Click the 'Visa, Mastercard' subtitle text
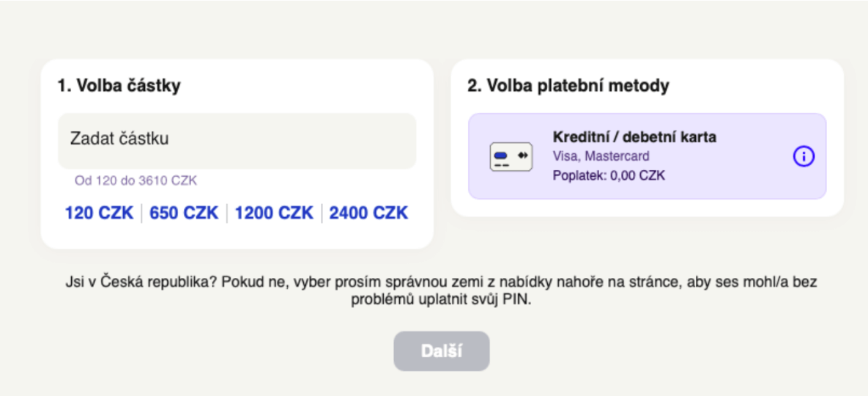 pyautogui.click(x=601, y=156)
